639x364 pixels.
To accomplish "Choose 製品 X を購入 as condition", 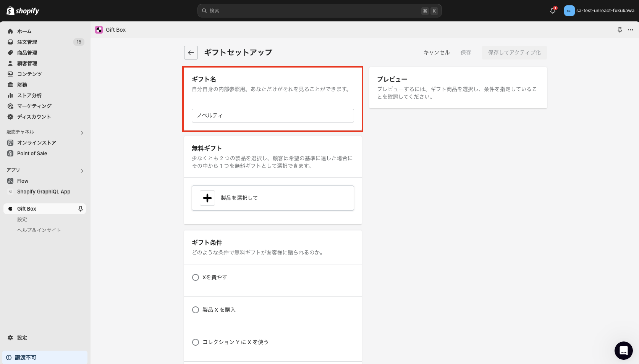I will tap(196, 309).
